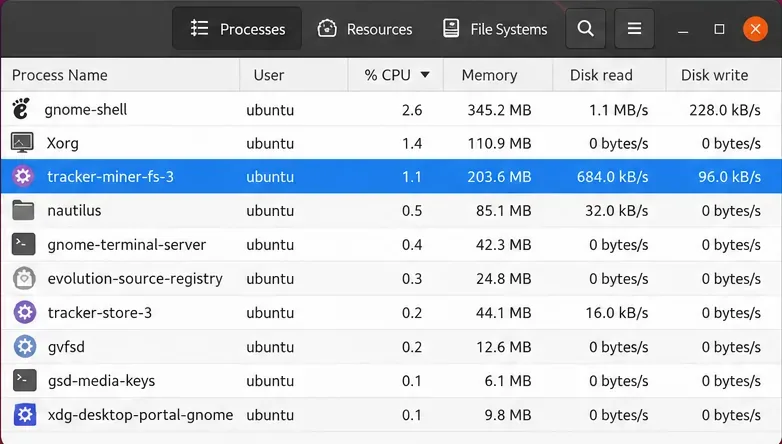Sort by Disk write column header
Viewport: 782px width, 444px height.
coord(724,75)
